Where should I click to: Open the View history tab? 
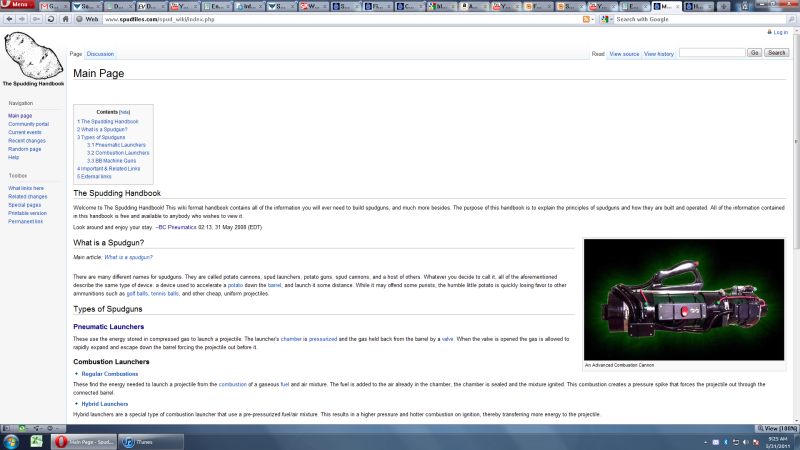click(659, 54)
